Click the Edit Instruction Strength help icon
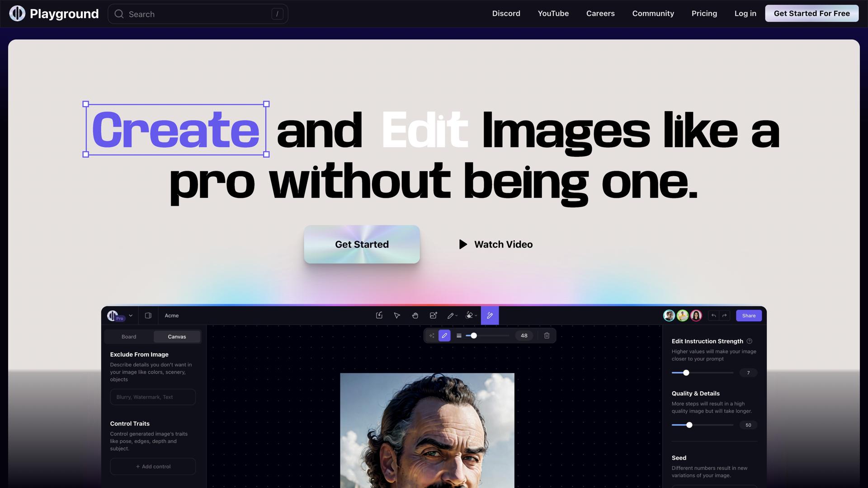868x488 pixels. [750, 341]
